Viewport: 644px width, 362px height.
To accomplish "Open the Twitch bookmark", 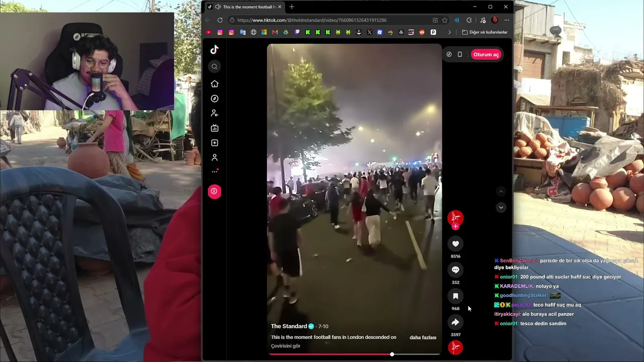I will click(297, 32).
